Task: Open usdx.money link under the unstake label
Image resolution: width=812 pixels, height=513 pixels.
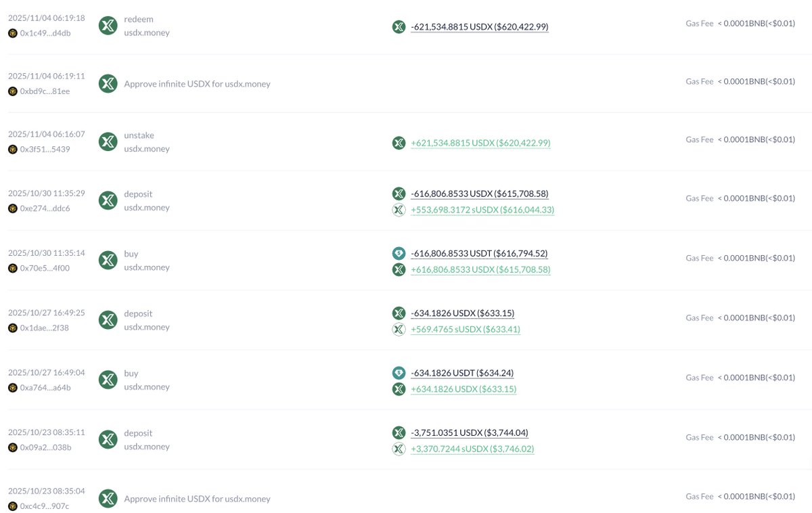Action: [x=147, y=149]
